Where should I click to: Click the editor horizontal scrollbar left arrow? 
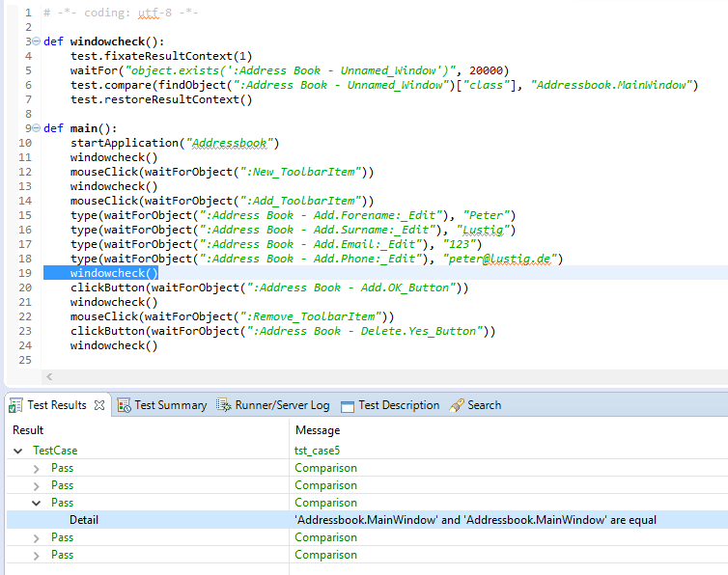click(49, 377)
